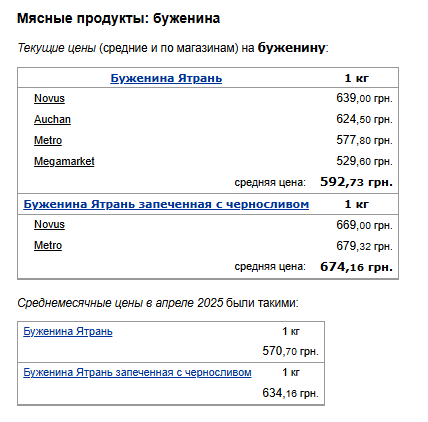Click the Novus price 639,00 грн
Image resolution: width=428 pixels, height=422 pixels.
(x=364, y=98)
